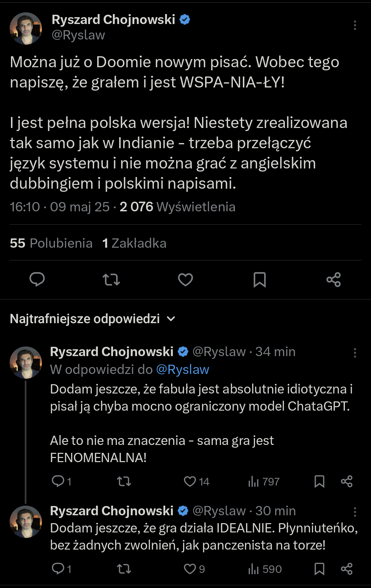View analytics showing 797 views
371x588 pixels.
coord(263,482)
